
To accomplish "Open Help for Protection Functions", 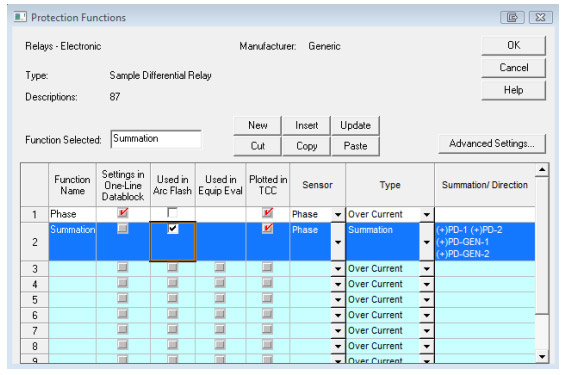I will [x=513, y=90].
